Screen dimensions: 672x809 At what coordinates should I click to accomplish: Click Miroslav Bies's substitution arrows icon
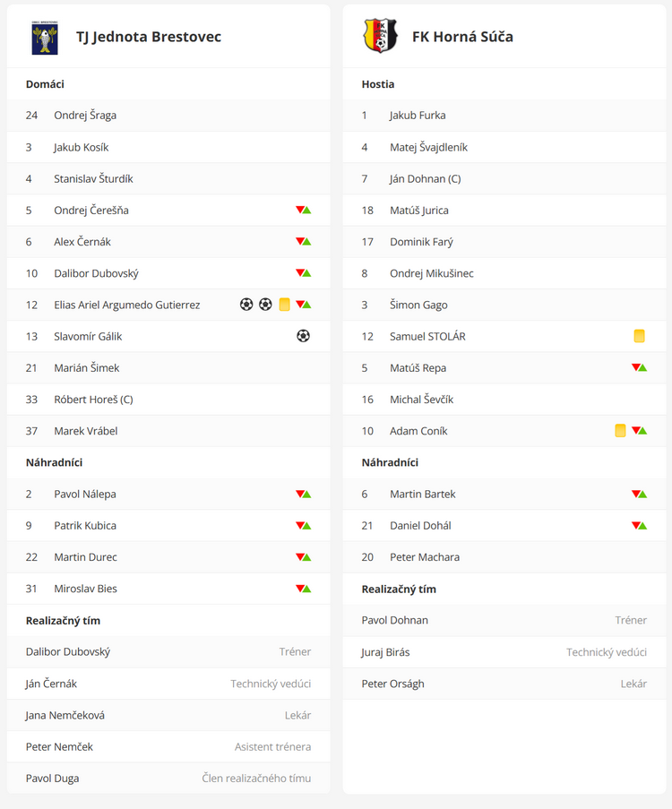tap(303, 589)
